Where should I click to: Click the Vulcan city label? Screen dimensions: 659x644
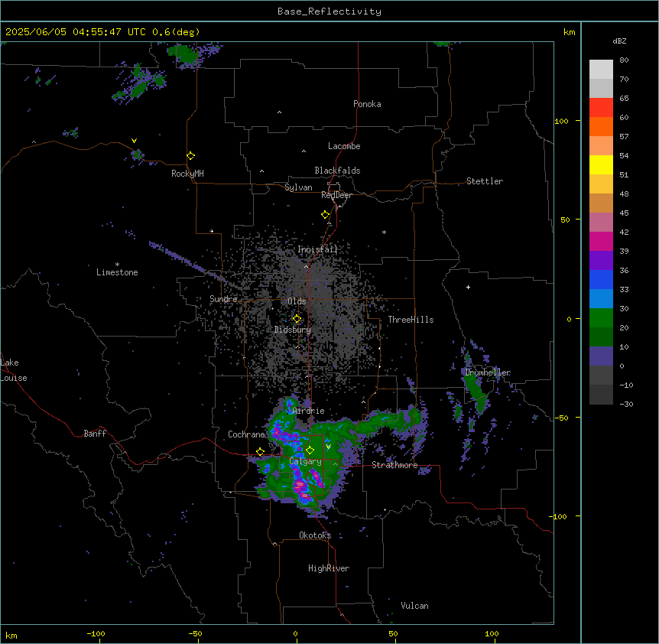[x=415, y=606]
